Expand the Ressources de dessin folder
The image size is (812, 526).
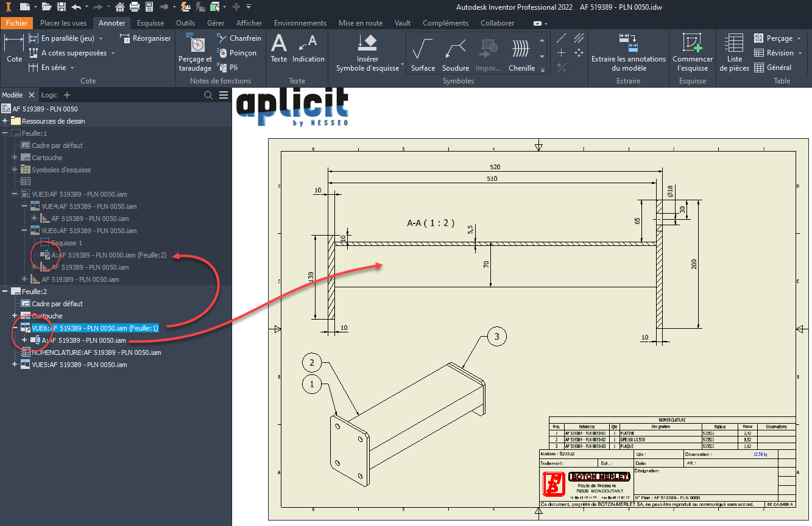(5, 121)
